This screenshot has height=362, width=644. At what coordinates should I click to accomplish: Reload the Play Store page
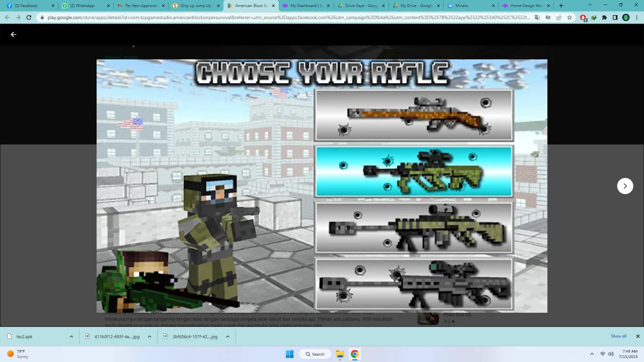click(29, 17)
